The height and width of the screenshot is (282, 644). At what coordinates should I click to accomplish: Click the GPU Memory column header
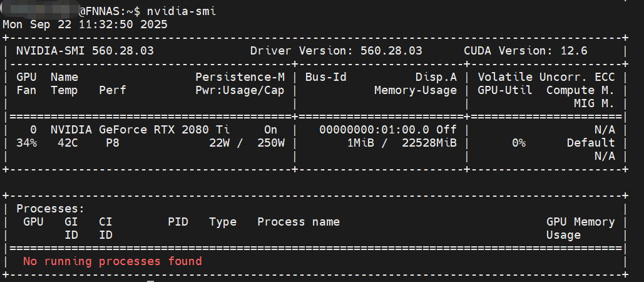tap(580, 222)
